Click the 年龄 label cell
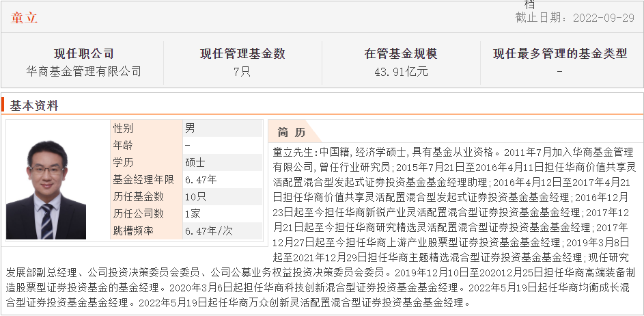Screen dimensions: 644x316 (147, 145)
